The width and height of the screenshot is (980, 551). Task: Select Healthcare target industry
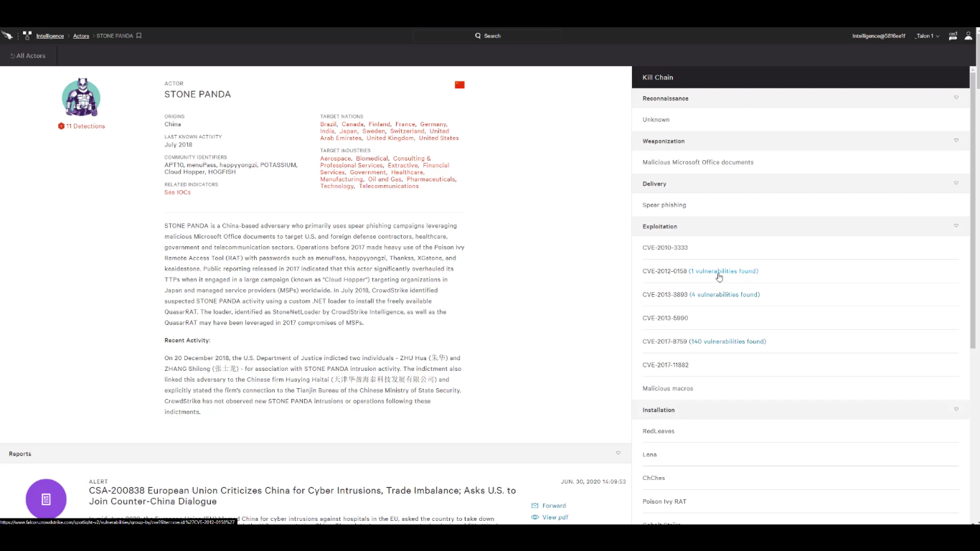coord(407,172)
